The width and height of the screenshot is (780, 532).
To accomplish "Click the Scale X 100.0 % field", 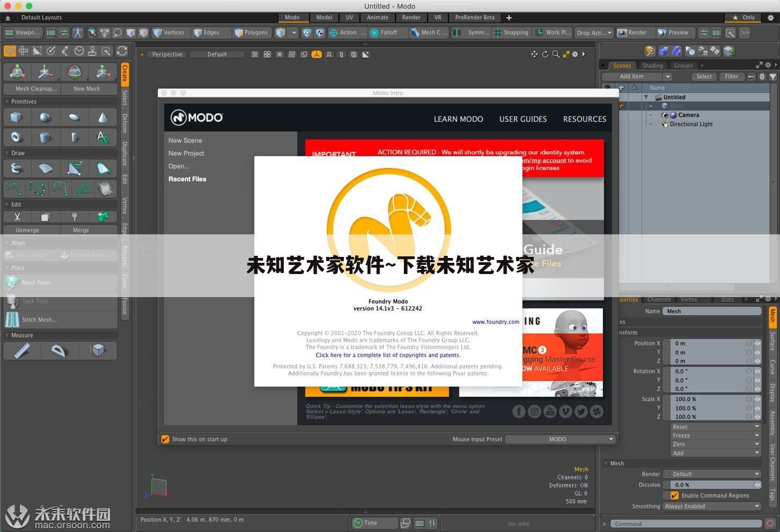I will tap(712, 399).
